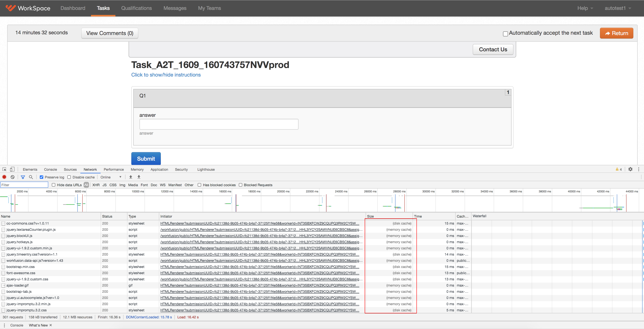The image size is (644, 329).
Task: Enable Automatically accept the next task
Action: click(x=505, y=34)
